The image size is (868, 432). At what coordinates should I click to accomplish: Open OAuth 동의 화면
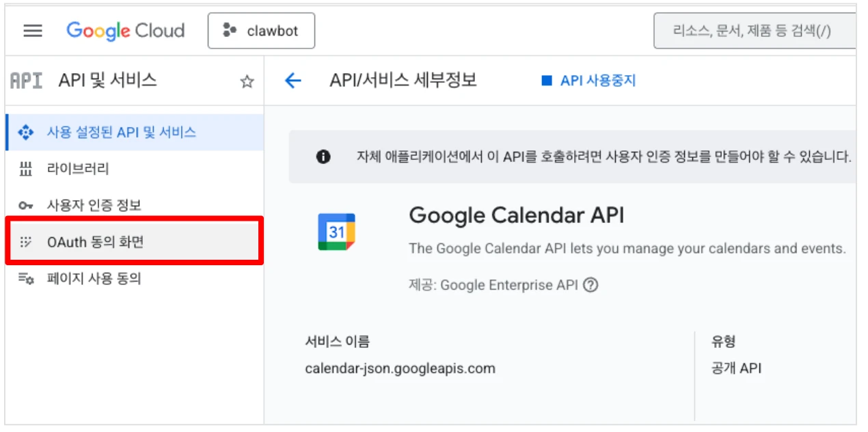pos(95,241)
